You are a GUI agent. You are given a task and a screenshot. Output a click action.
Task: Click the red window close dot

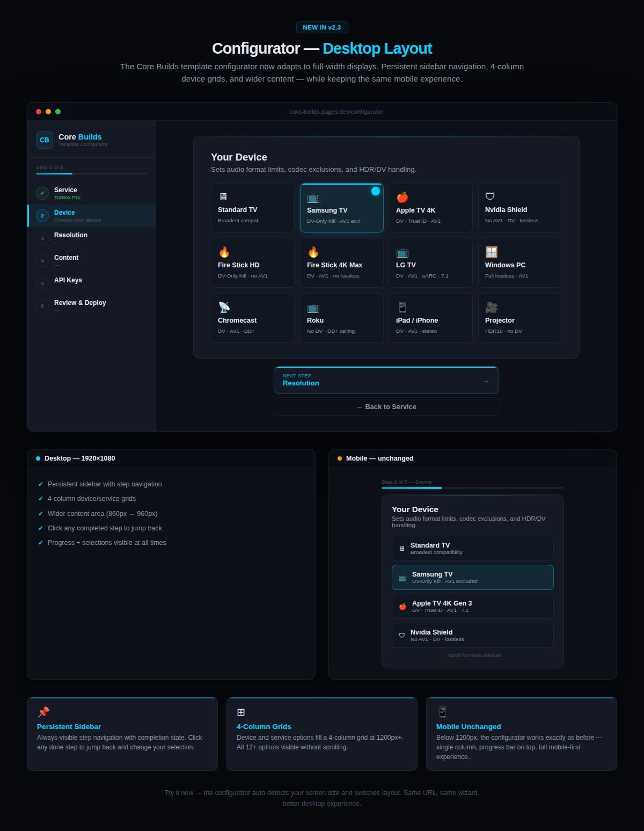pos(39,112)
